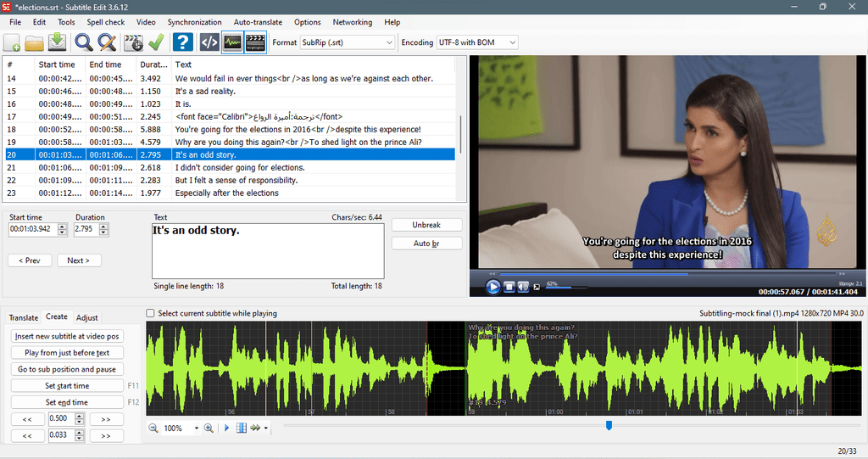Toggle the video player clapperboard icon
The width and height of the screenshot is (868, 459).
coord(255,42)
